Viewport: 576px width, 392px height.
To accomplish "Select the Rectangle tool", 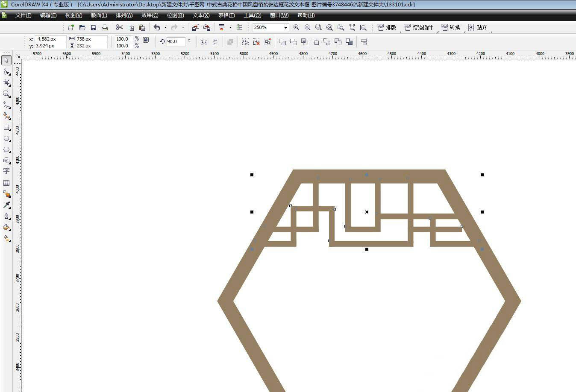I will (x=6, y=127).
